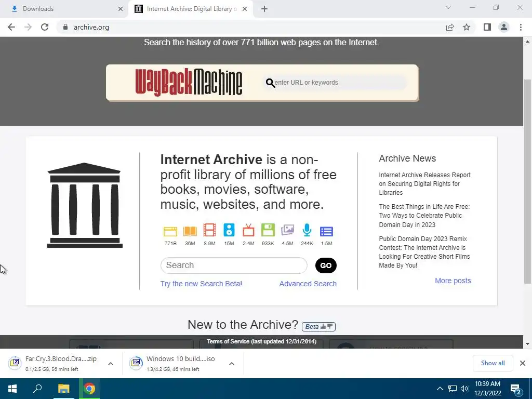Image resolution: width=532 pixels, height=399 pixels.
Task: Click the browser back arrow
Action: (x=11, y=27)
